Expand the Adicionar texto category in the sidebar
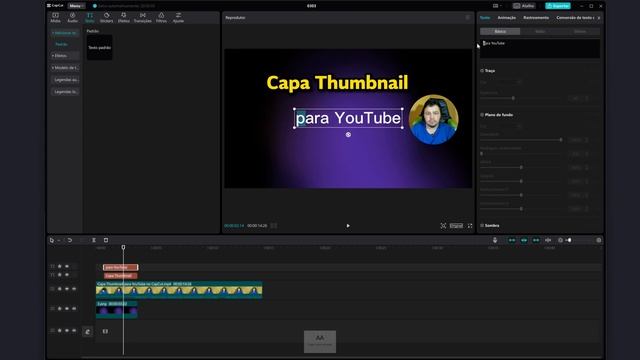The image size is (640, 360). tap(64, 33)
